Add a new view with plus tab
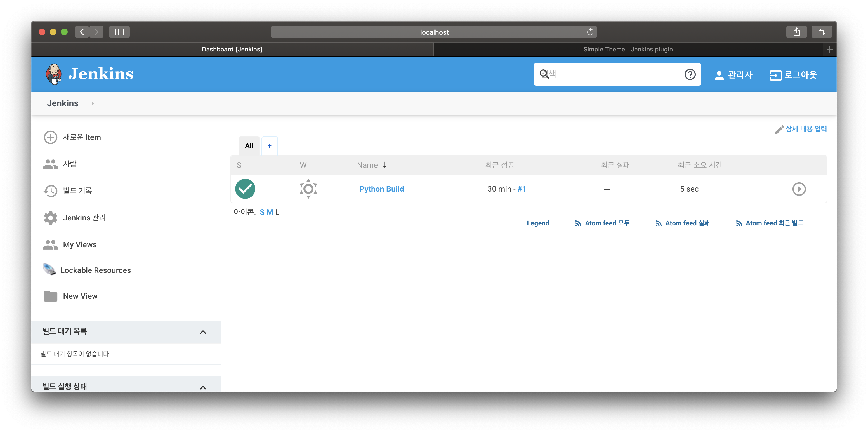This screenshot has height=433, width=868. [x=269, y=146]
